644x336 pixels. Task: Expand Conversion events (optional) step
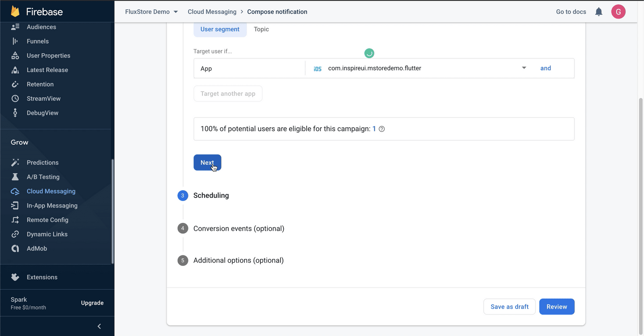239,228
